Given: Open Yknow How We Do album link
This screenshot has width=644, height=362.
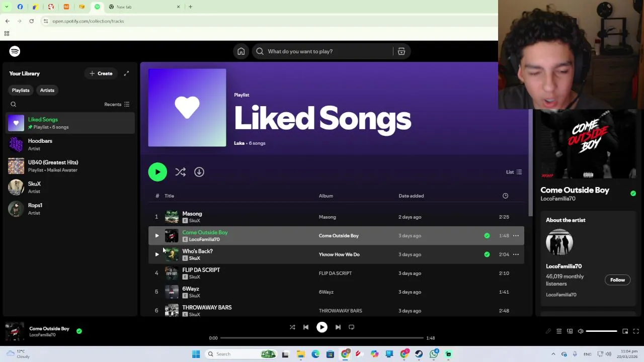Looking at the screenshot, I should [339, 254].
